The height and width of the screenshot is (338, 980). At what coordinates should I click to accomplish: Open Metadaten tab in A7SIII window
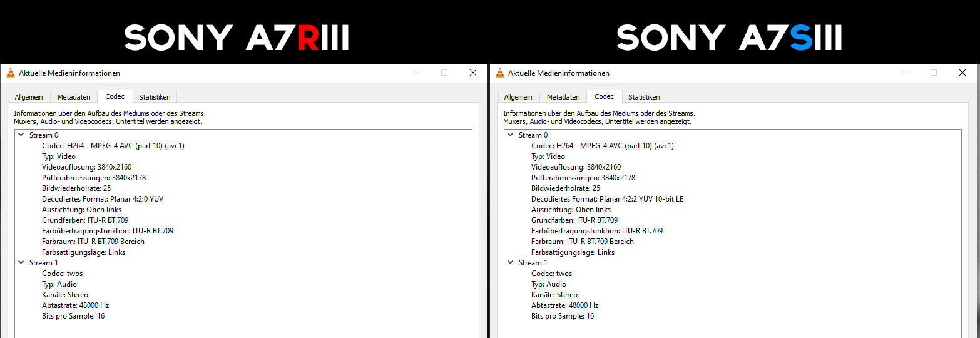[x=563, y=97]
